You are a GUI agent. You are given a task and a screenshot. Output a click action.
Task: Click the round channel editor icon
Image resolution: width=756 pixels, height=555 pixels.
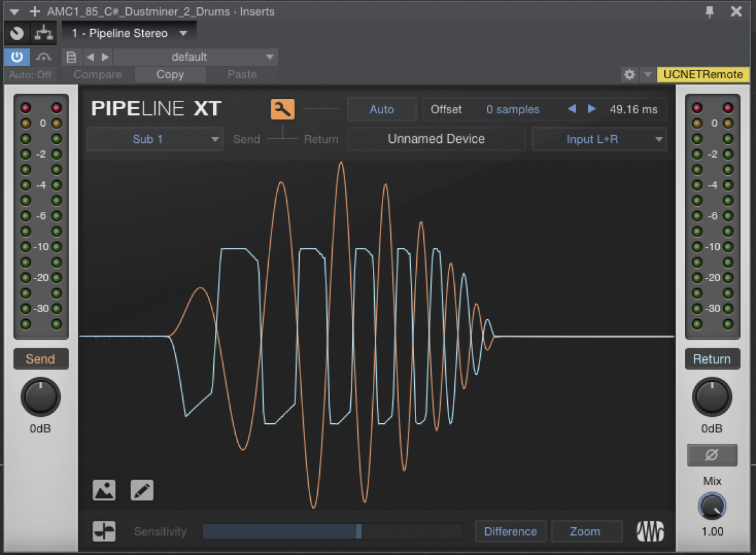point(17,33)
